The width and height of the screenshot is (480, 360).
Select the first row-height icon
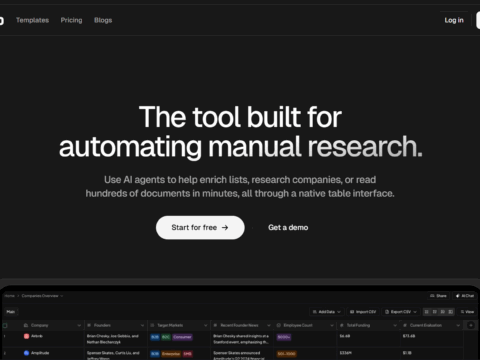point(427,312)
